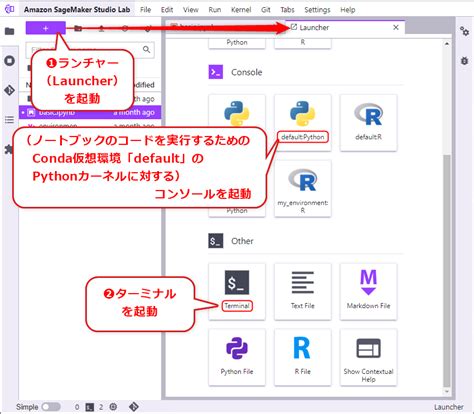Click the kernel gear icon in status bar
The width and height of the screenshot is (474, 414).
coord(113,407)
